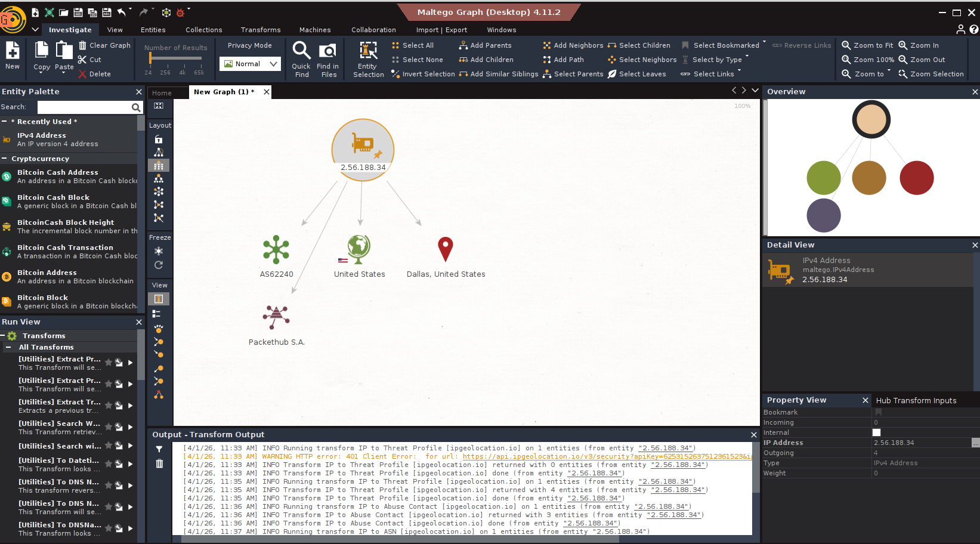980x544 pixels.
Task: Activate the Circular layout icon in sidebar
Action: pyautogui.click(x=159, y=191)
